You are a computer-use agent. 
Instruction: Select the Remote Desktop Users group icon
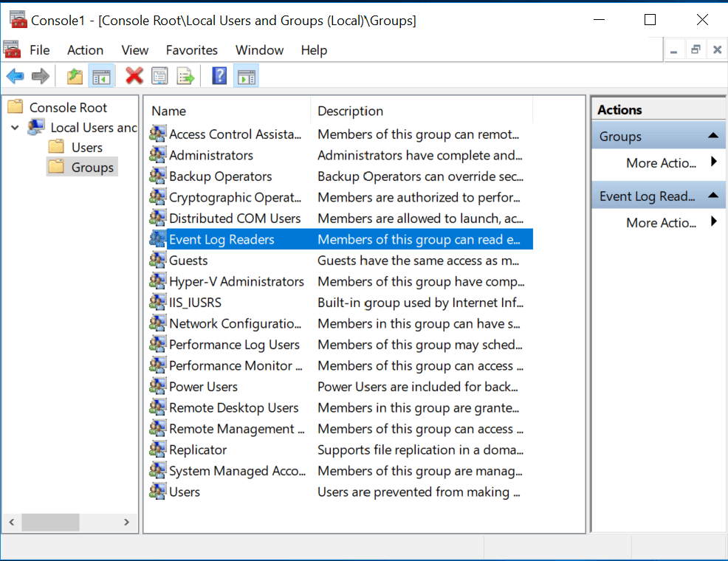[x=158, y=407]
